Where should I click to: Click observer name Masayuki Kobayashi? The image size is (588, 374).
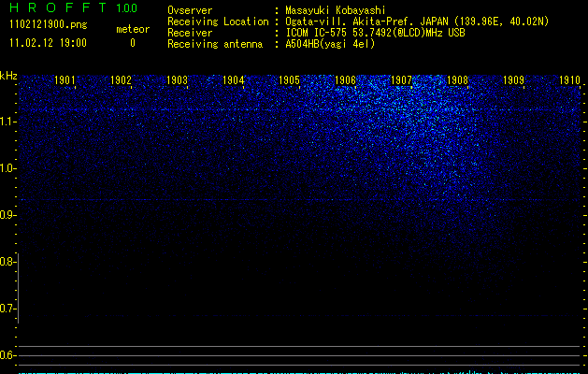pyautogui.click(x=336, y=10)
